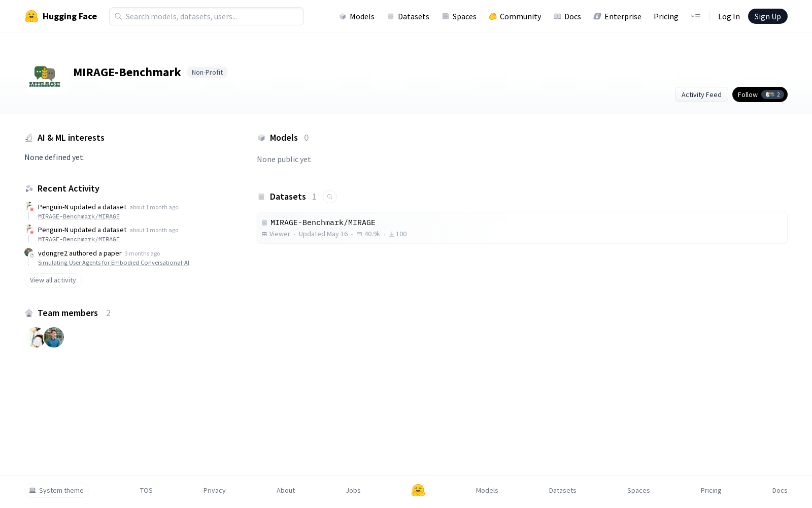Click the 'None public yet' text
Viewport: 812px width, 508px height.
click(x=284, y=160)
